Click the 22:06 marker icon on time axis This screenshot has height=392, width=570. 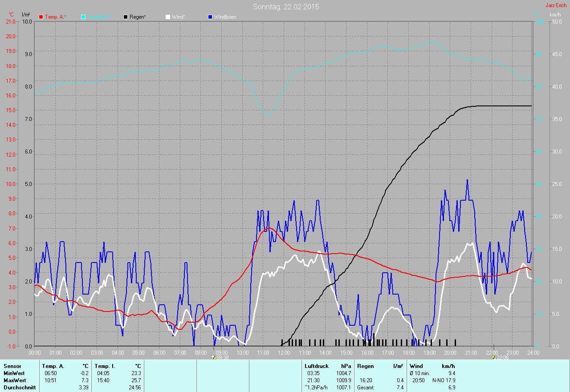point(493,357)
